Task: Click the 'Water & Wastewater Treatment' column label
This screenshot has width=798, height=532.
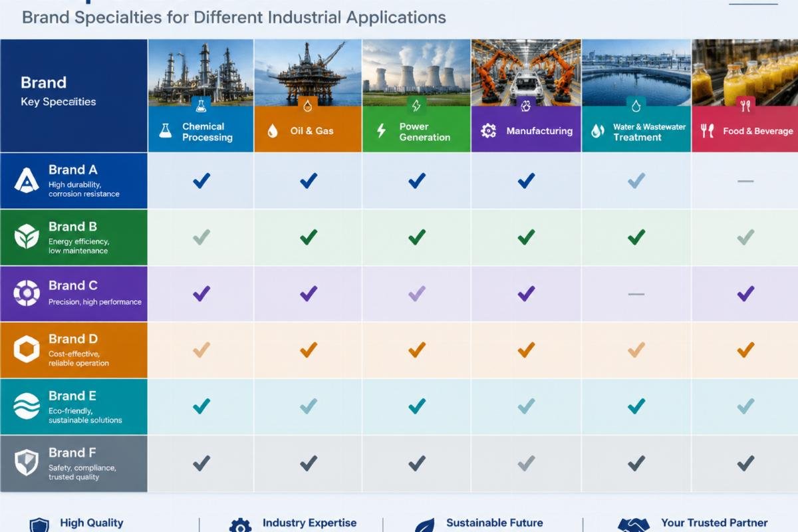Action: 649,132
